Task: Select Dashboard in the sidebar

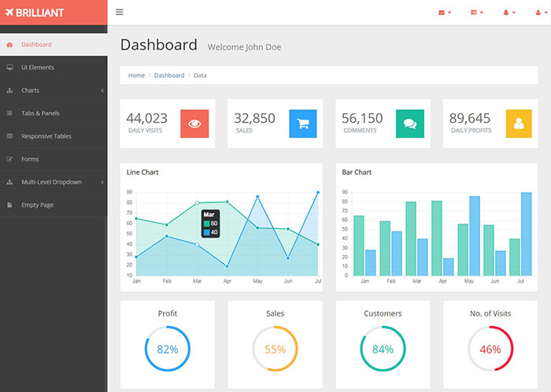Action: point(36,45)
